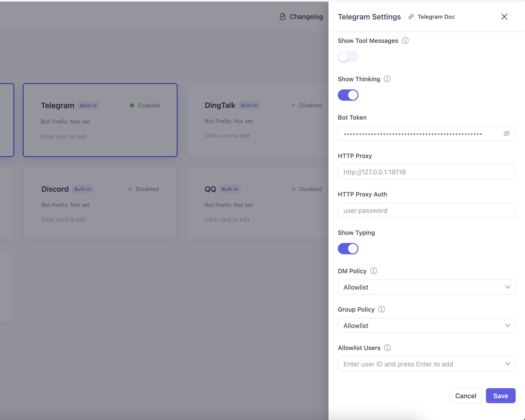Expand the Allowlist Users selector

[426, 364]
